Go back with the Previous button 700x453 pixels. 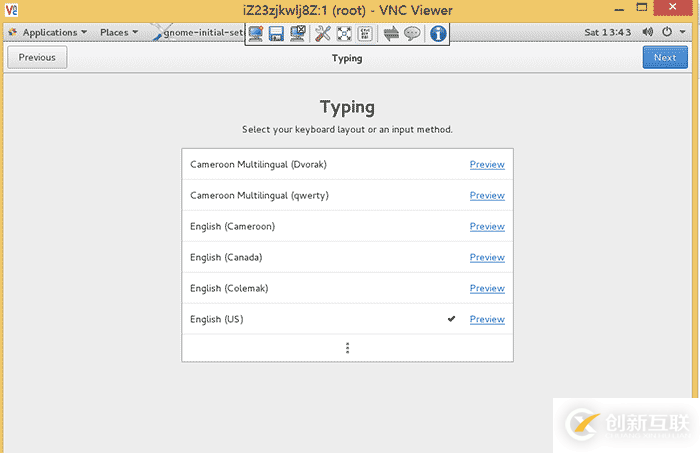coord(37,58)
